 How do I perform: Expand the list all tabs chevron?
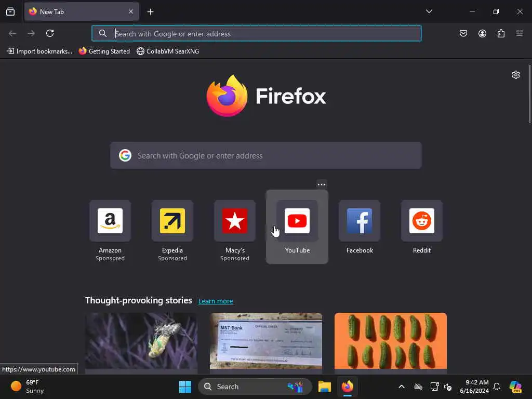pyautogui.click(x=429, y=11)
